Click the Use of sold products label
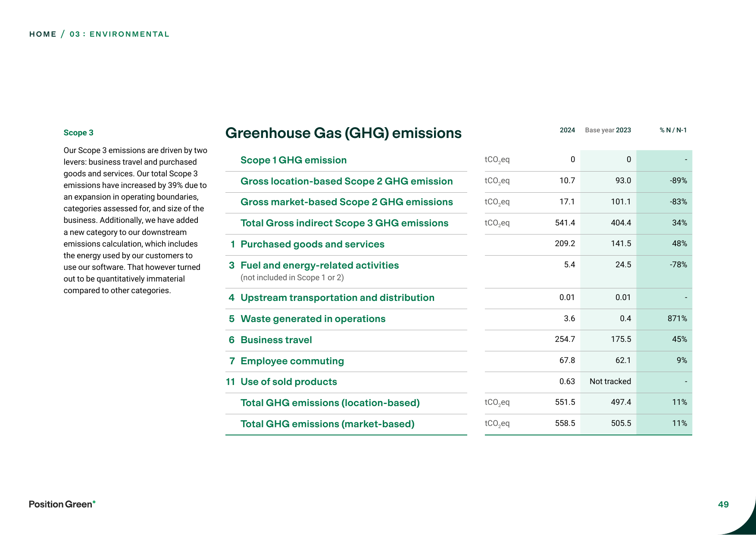This screenshot has width=756, height=535. pos(289,382)
